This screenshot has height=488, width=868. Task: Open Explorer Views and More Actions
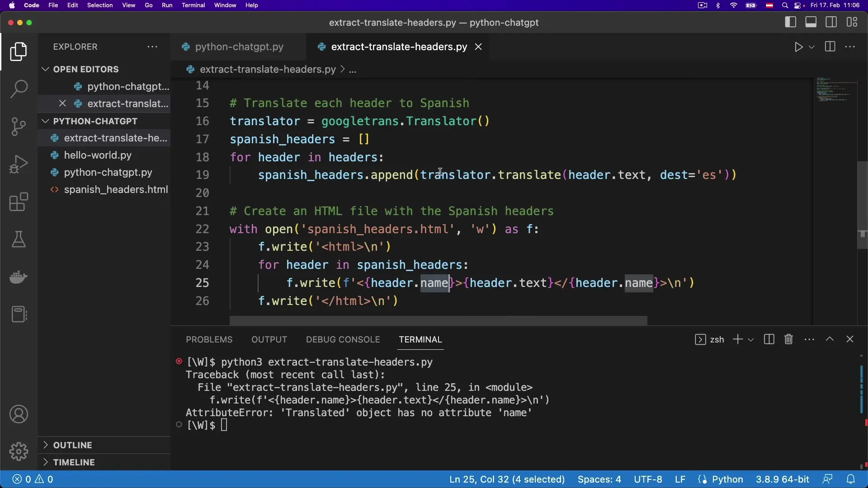point(152,47)
